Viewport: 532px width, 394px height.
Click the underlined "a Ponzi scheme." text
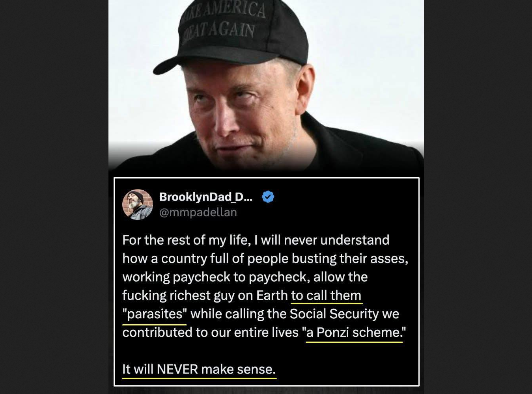tap(355, 333)
